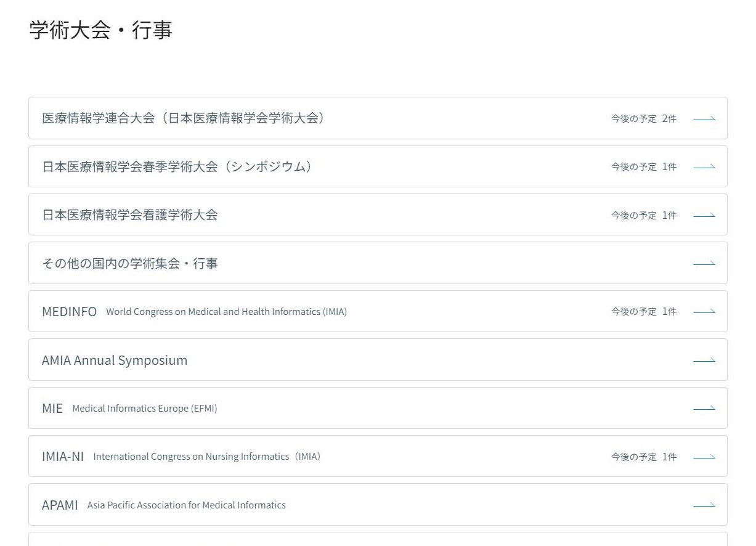The image size is (756, 546).
Task: Click arrow icon in その他の国内の学術集会 row
Action: click(x=704, y=263)
